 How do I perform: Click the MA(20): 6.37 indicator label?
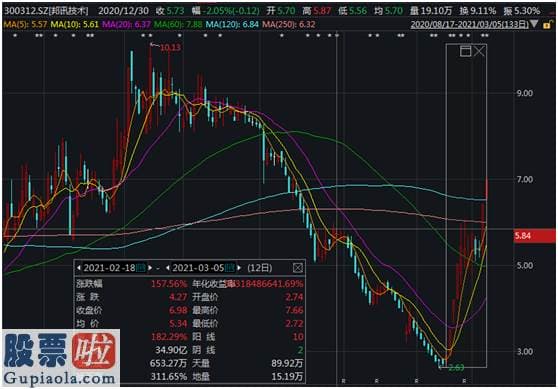coord(126,24)
